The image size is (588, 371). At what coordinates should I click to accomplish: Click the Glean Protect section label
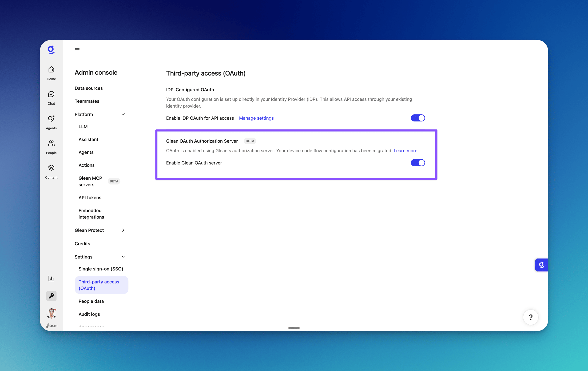click(89, 230)
